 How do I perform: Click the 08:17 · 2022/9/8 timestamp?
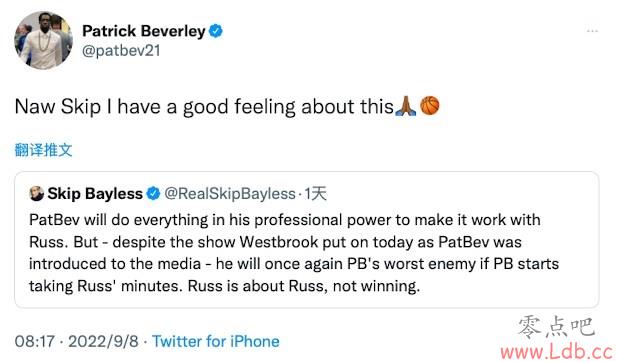click(x=77, y=341)
